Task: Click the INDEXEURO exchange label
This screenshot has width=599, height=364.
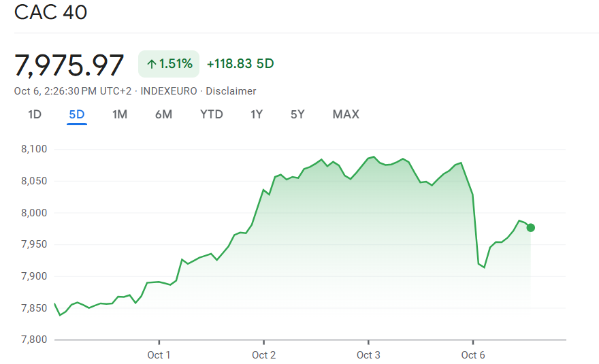Action: pos(169,91)
